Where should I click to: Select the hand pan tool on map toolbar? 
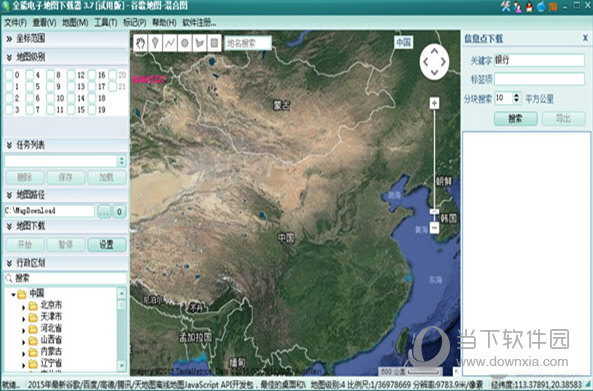coord(141,43)
